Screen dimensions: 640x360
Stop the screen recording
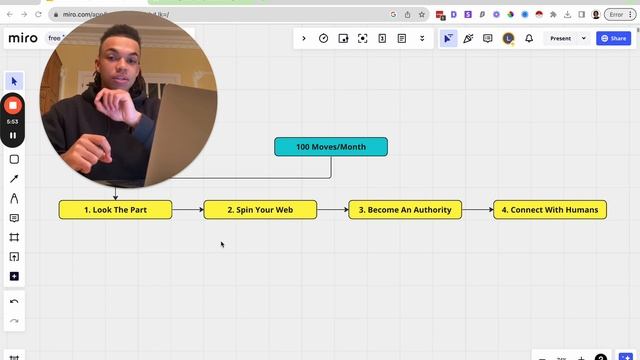(13, 106)
